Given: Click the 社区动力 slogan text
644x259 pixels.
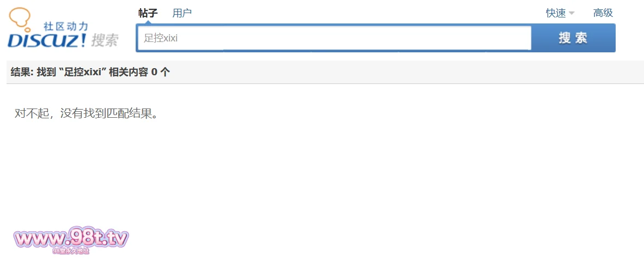Looking at the screenshot, I should (65, 26).
